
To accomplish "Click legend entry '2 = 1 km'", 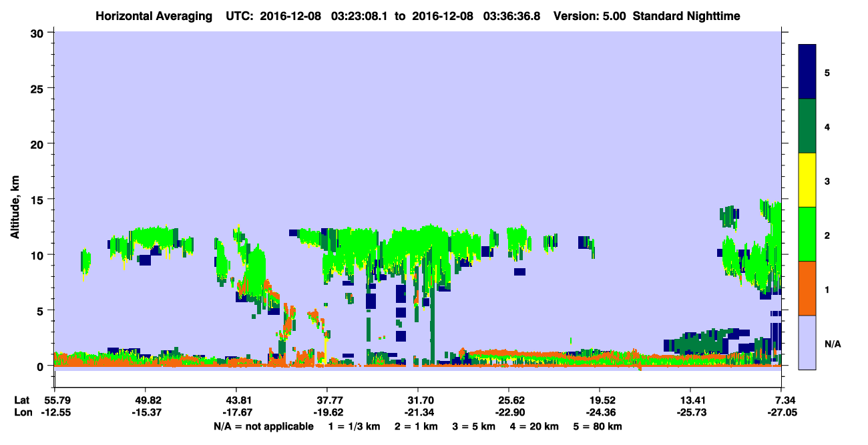I will [416, 426].
